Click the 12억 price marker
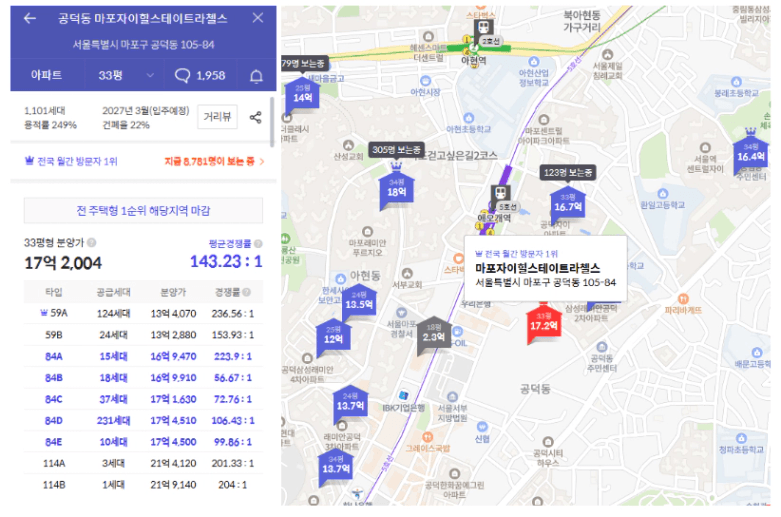Screen dimensions: 781x517 click(333, 336)
